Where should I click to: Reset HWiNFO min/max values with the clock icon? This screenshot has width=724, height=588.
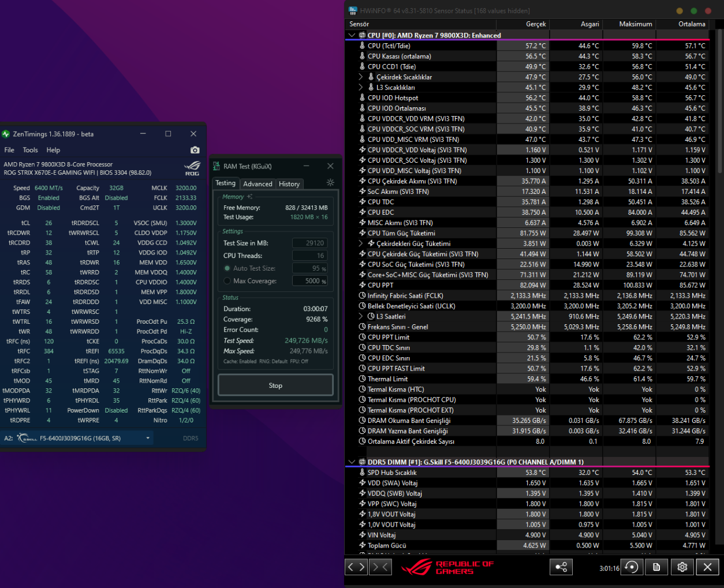pos(632,567)
